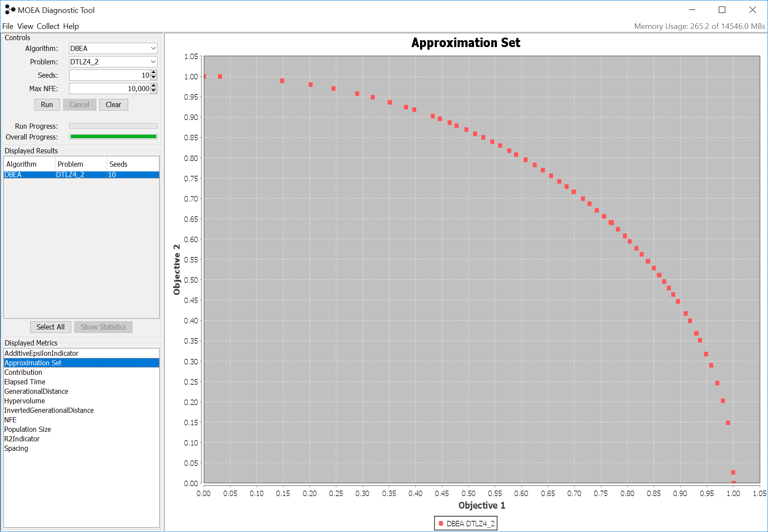Click the Select All button
This screenshot has width=768, height=532.
click(51, 327)
